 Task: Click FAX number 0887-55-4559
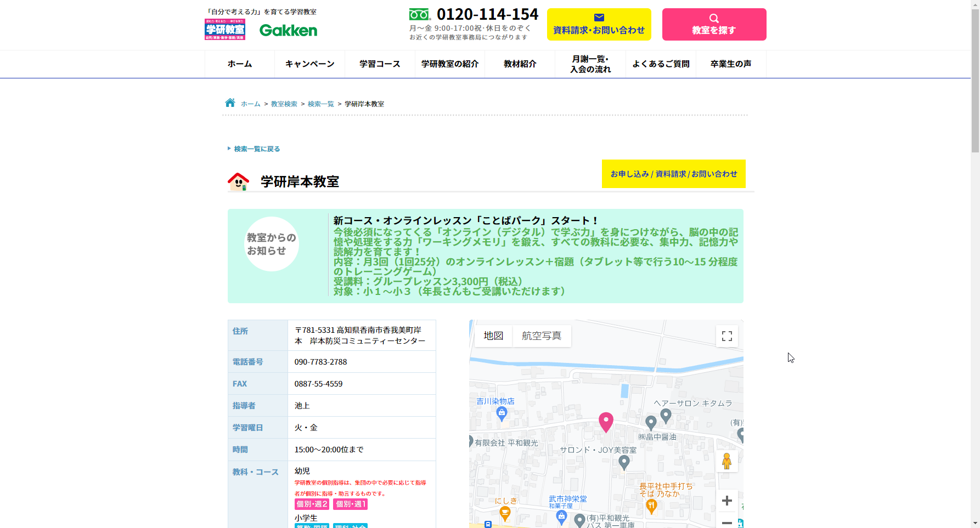(318, 384)
